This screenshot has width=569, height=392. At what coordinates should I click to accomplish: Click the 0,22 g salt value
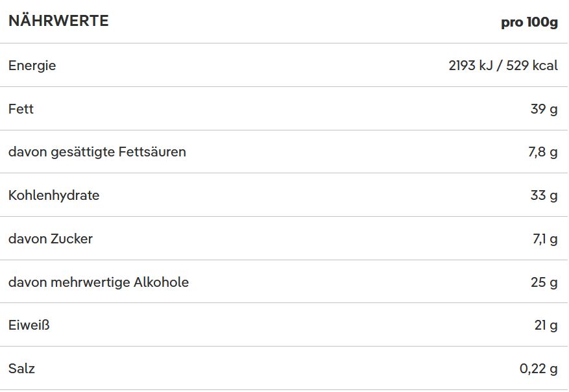pyautogui.click(x=539, y=369)
